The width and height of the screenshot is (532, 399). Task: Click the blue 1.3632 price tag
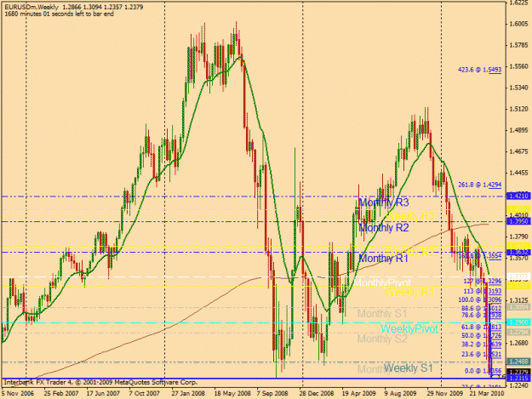click(x=518, y=252)
